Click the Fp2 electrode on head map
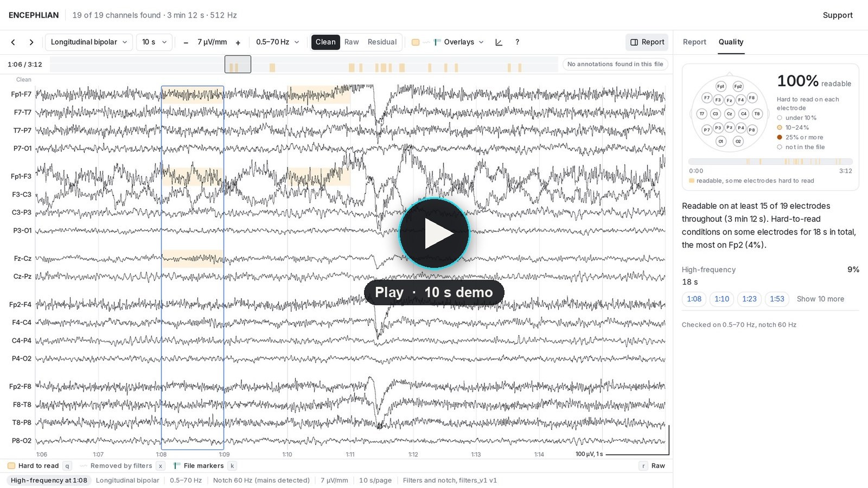 tap(738, 86)
